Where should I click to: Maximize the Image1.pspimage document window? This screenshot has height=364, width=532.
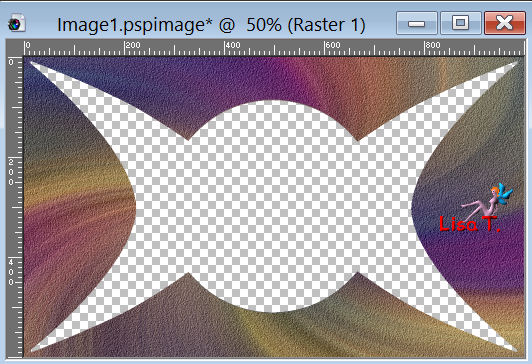[x=460, y=23]
